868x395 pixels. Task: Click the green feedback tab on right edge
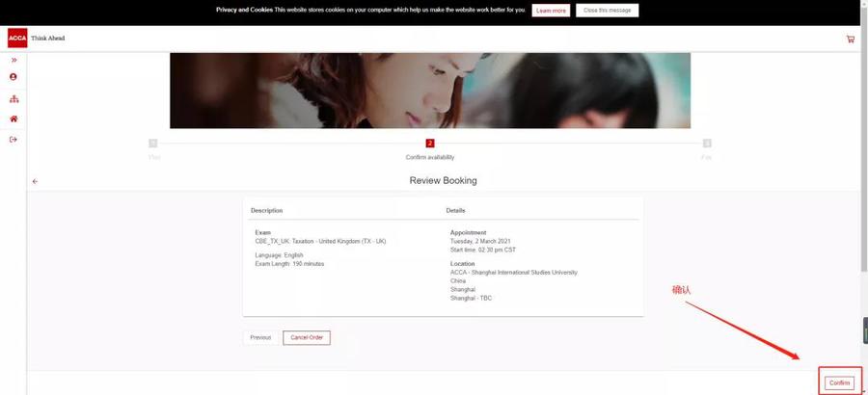864,329
